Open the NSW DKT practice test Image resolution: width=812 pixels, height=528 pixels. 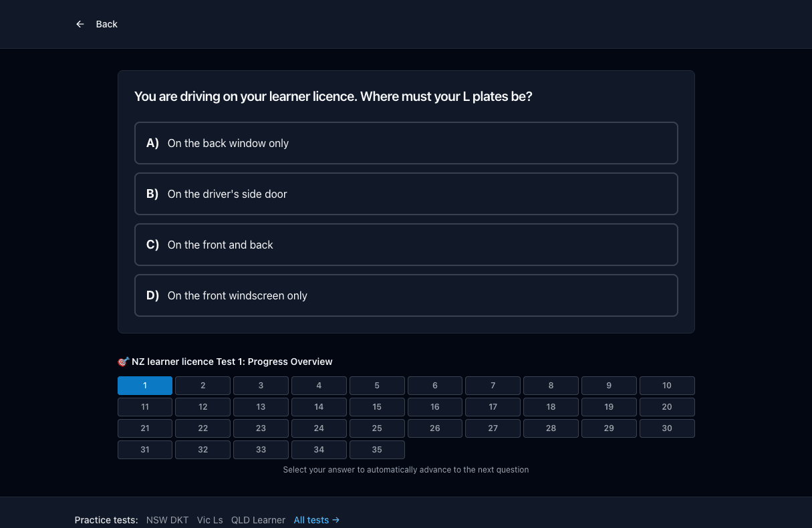[x=168, y=520]
